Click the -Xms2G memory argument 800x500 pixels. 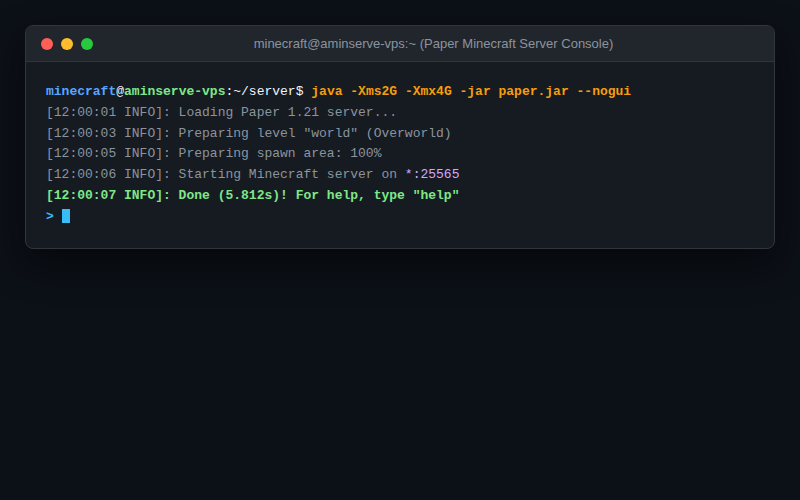pos(373,91)
